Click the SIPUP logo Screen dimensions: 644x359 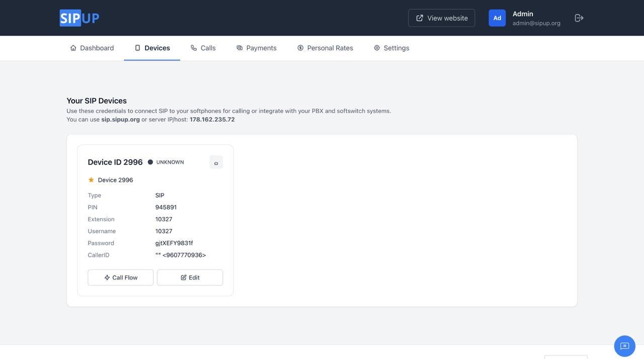click(79, 18)
